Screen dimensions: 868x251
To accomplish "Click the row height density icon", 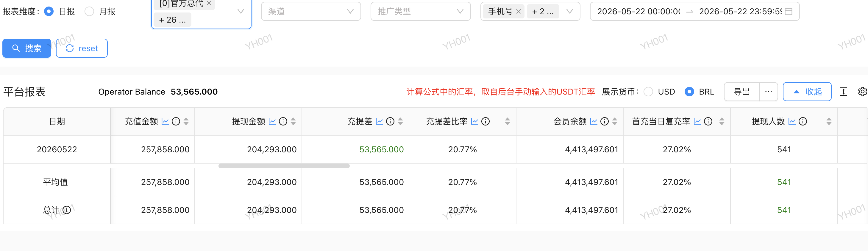I will coord(843,92).
